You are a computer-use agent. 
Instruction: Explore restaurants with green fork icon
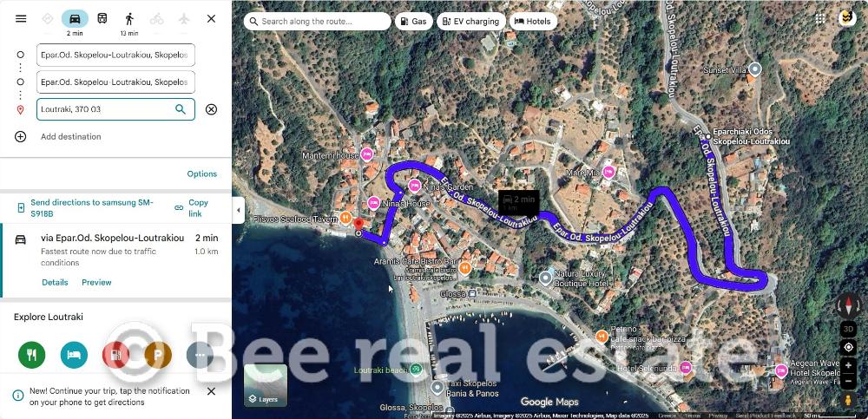pyautogui.click(x=31, y=355)
